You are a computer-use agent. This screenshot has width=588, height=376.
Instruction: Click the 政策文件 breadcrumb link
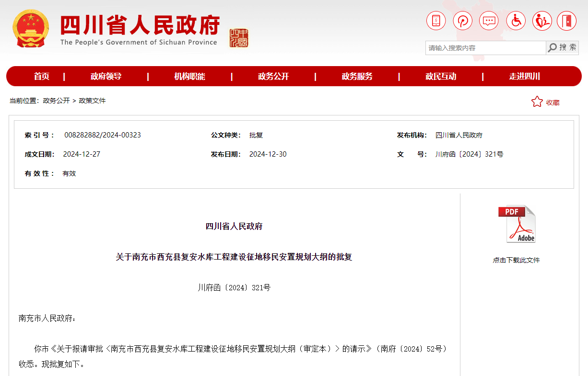pyautogui.click(x=92, y=101)
